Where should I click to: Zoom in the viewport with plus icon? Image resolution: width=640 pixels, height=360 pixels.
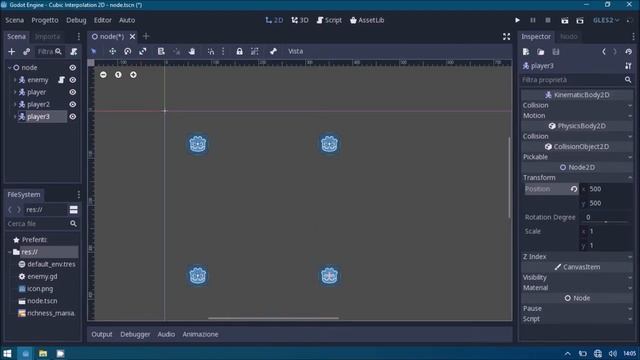(x=133, y=75)
